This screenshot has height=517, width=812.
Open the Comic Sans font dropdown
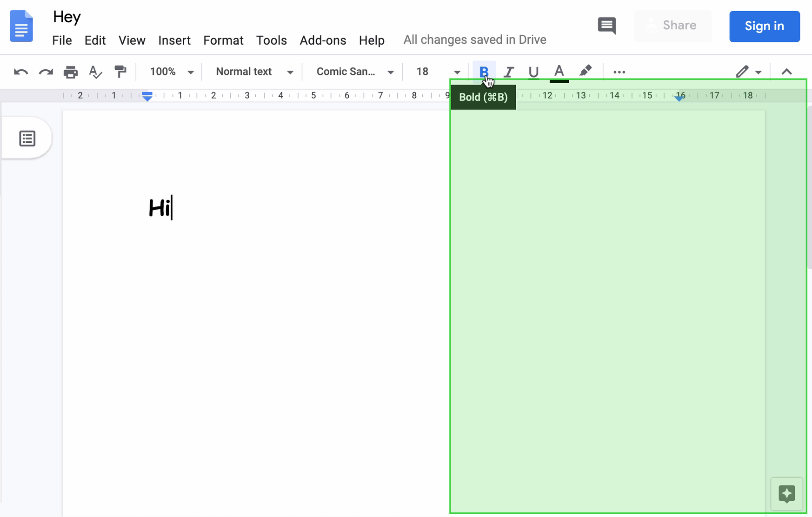tap(355, 72)
